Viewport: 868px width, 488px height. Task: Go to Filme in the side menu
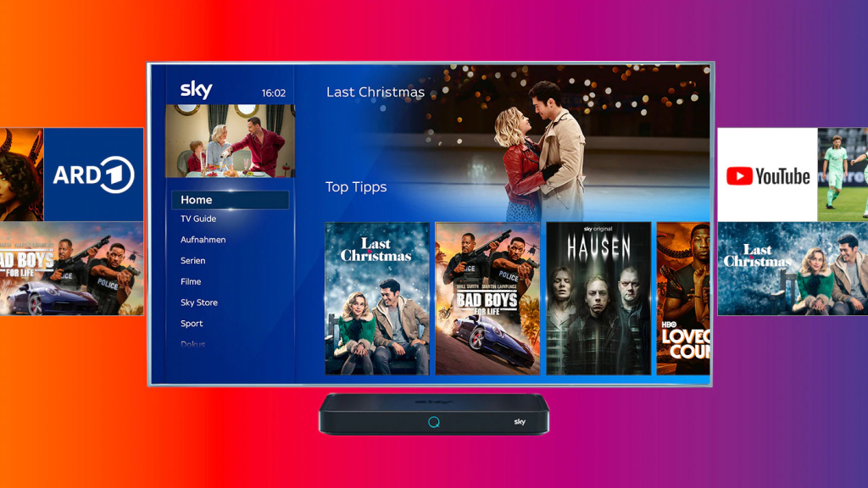click(x=191, y=281)
